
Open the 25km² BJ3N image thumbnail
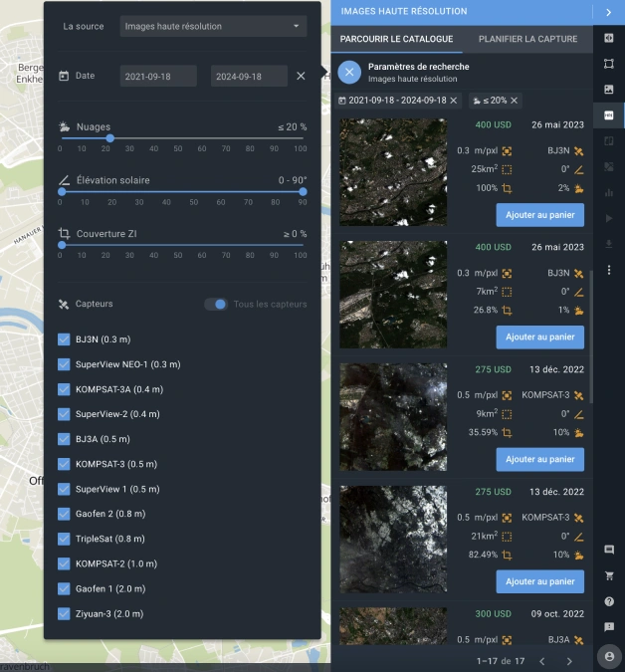tap(393, 172)
